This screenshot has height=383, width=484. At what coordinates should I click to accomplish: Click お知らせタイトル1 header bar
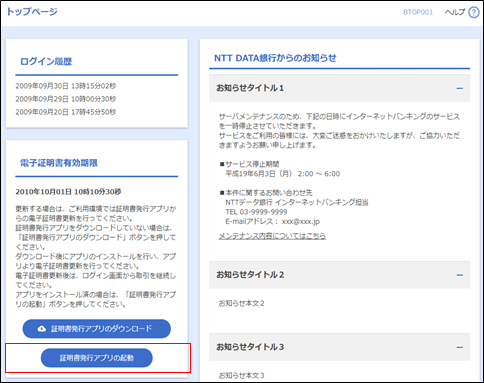[339, 88]
